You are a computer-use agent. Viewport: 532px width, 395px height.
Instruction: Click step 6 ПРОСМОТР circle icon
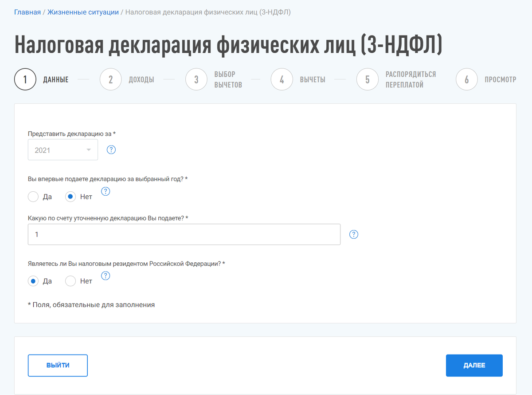[467, 79]
